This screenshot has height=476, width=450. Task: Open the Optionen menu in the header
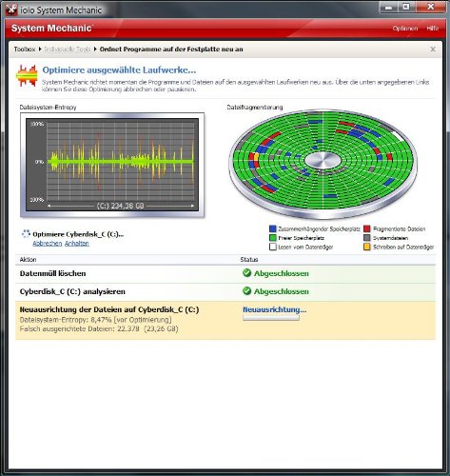pyautogui.click(x=405, y=29)
